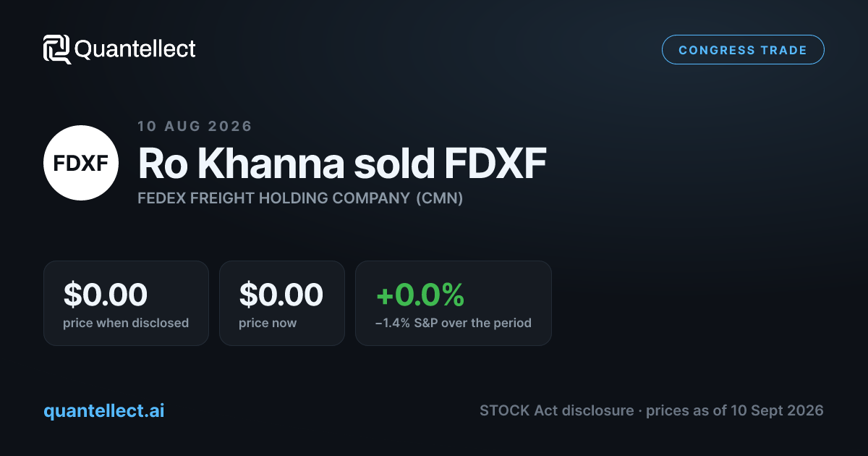Viewport: 868px width, 456px height.
Task: Click FedEx Freight Holding Company subtitle
Action: (273, 198)
